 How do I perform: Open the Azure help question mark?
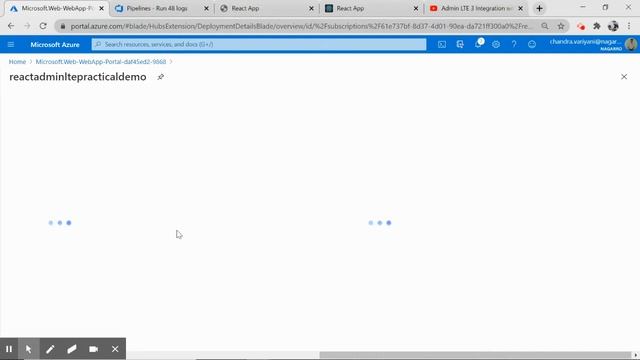[513, 44]
